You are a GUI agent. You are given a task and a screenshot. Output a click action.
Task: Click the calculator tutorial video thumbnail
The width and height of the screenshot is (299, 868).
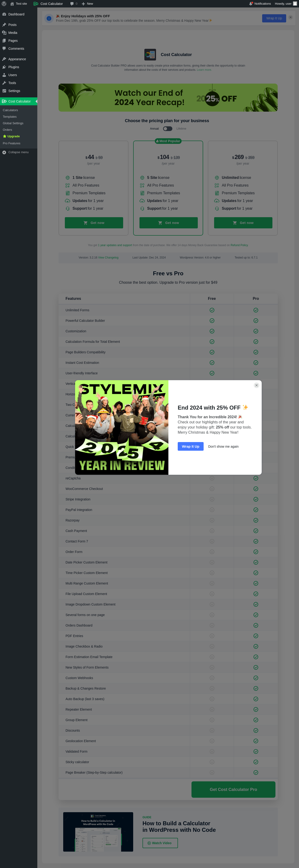pos(98,832)
